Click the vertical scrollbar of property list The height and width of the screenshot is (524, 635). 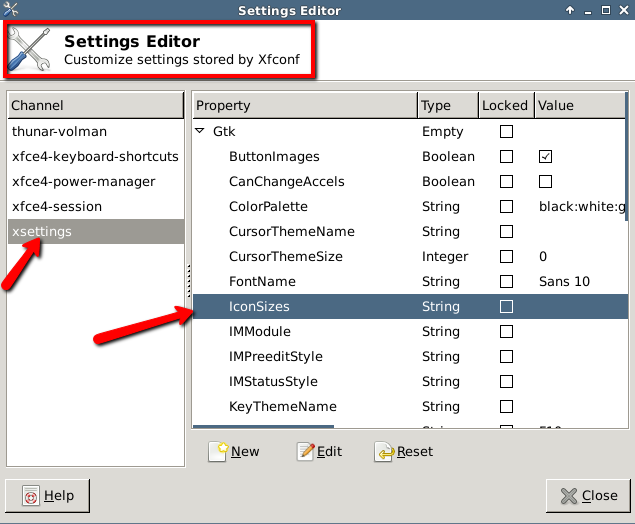[626, 157]
